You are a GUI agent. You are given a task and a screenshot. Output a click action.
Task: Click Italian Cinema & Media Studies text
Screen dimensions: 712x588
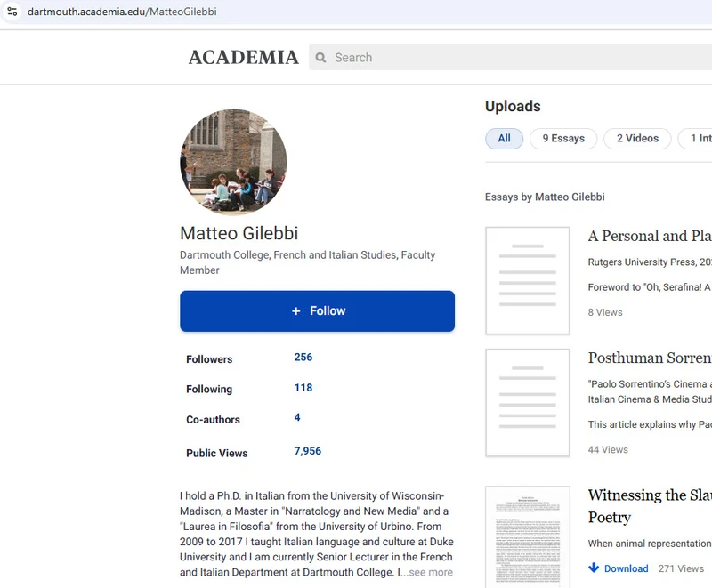(x=650, y=399)
